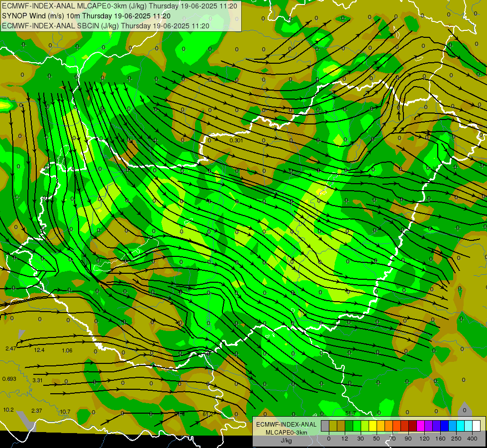Click the 61.4 value on the map
Image resolution: width=487 pixels, height=448 pixels.
point(180,414)
